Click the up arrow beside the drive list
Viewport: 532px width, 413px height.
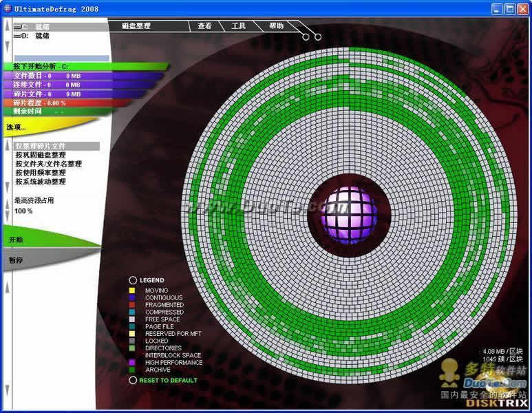[7, 25]
